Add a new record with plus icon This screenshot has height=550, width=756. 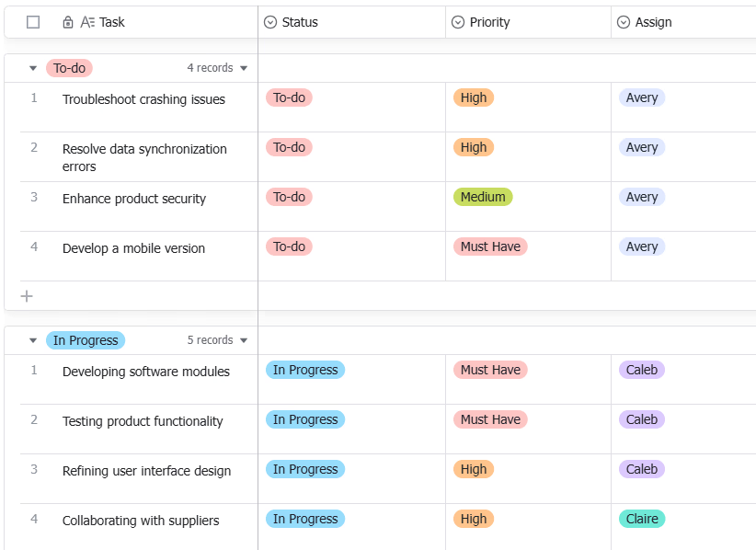pos(27,296)
